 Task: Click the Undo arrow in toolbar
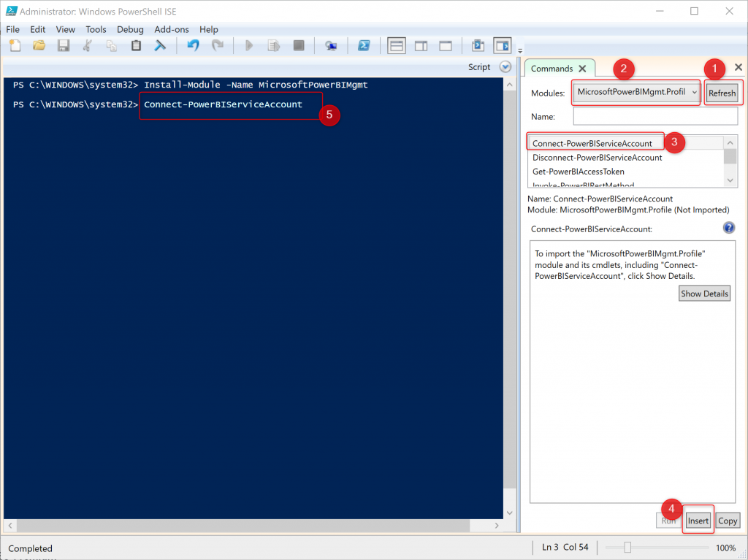pos(193,45)
